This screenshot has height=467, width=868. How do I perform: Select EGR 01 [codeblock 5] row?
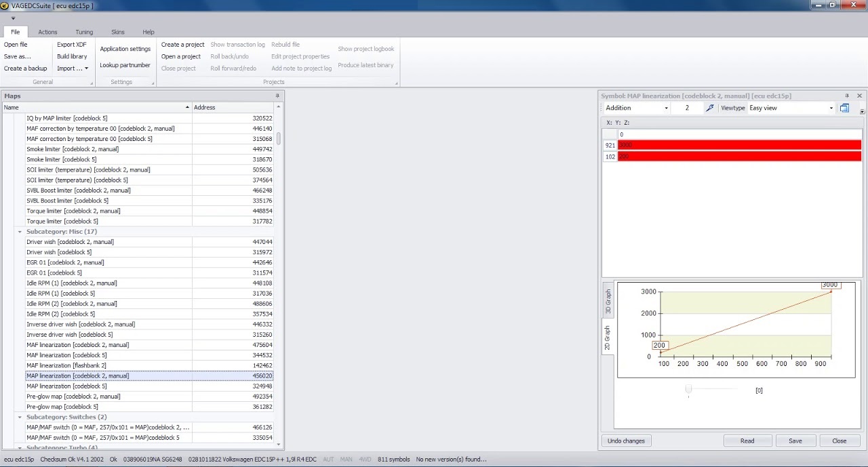click(x=149, y=272)
